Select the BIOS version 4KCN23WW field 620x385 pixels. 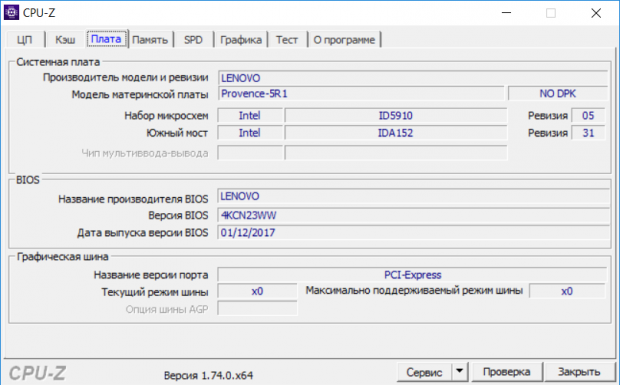[413, 215]
